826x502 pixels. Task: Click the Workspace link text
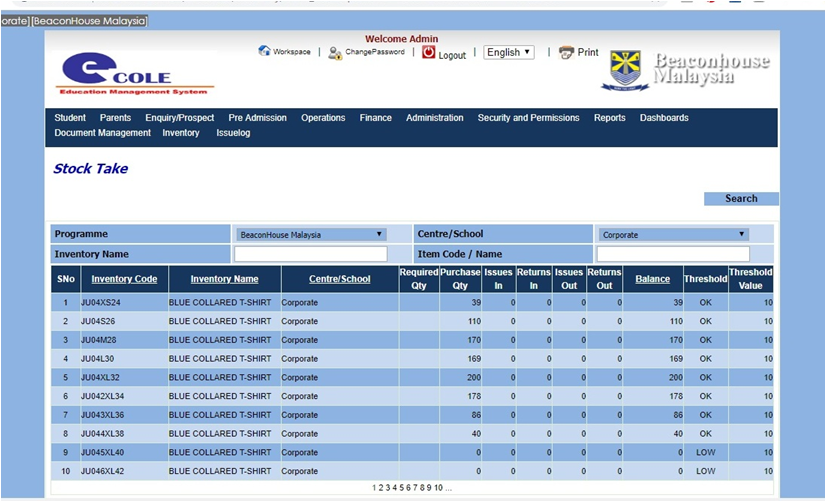[x=292, y=52]
